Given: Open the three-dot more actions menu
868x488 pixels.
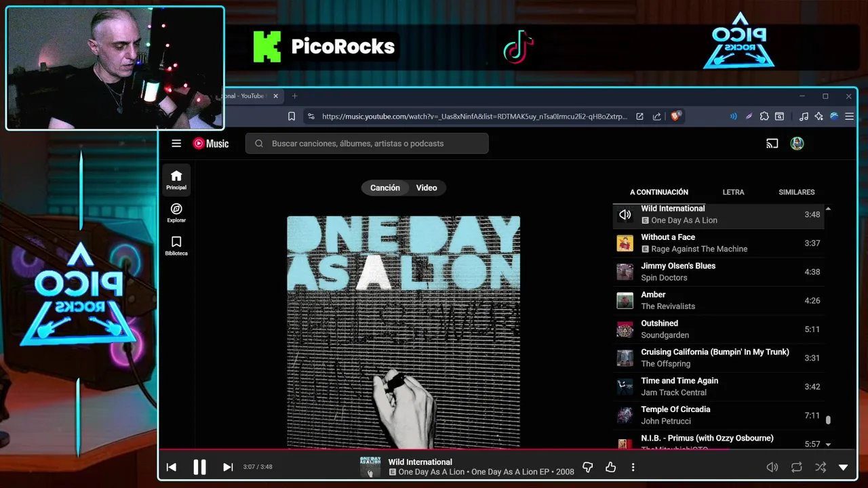Looking at the screenshot, I should coord(633,467).
